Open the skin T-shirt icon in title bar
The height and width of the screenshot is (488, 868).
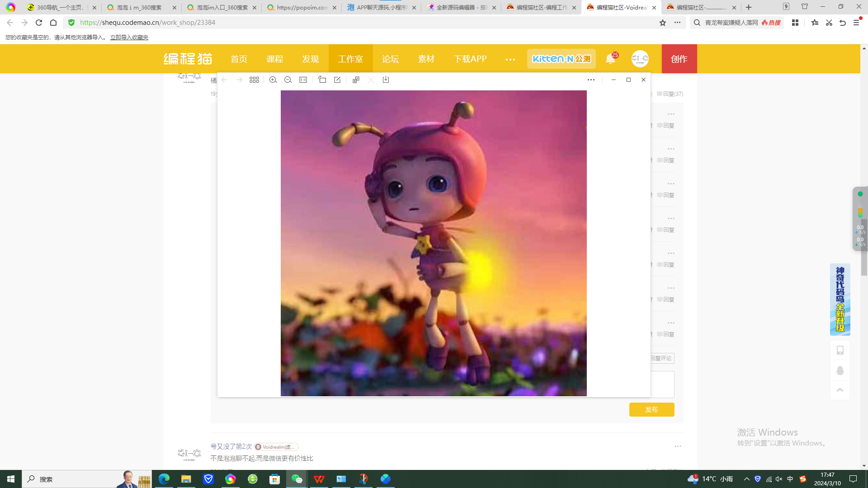tap(805, 7)
